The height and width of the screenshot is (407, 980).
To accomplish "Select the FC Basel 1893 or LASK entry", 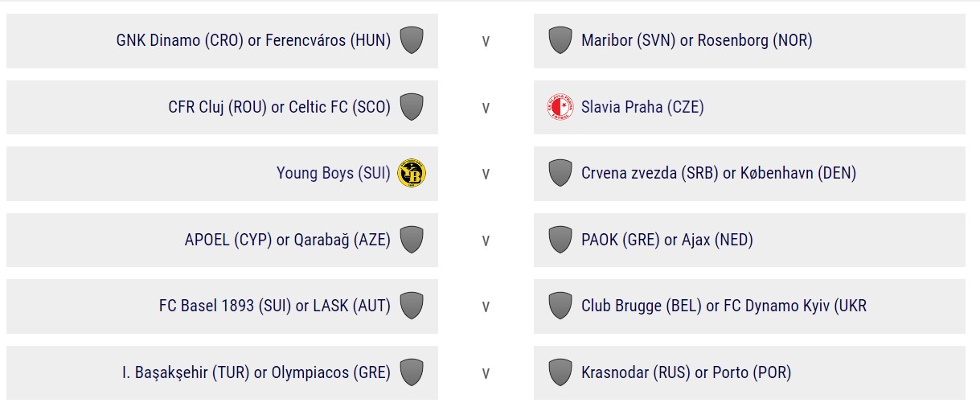I will point(275,306).
